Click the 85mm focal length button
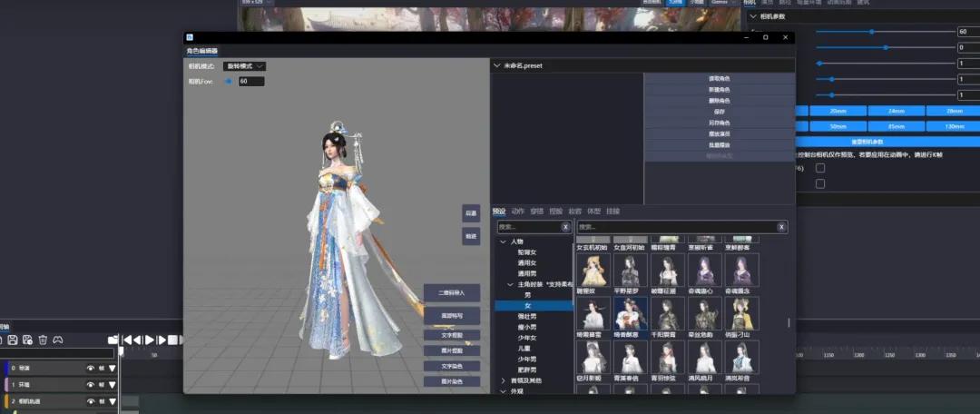The width and height of the screenshot is (980, 414). tap(897, 125)
